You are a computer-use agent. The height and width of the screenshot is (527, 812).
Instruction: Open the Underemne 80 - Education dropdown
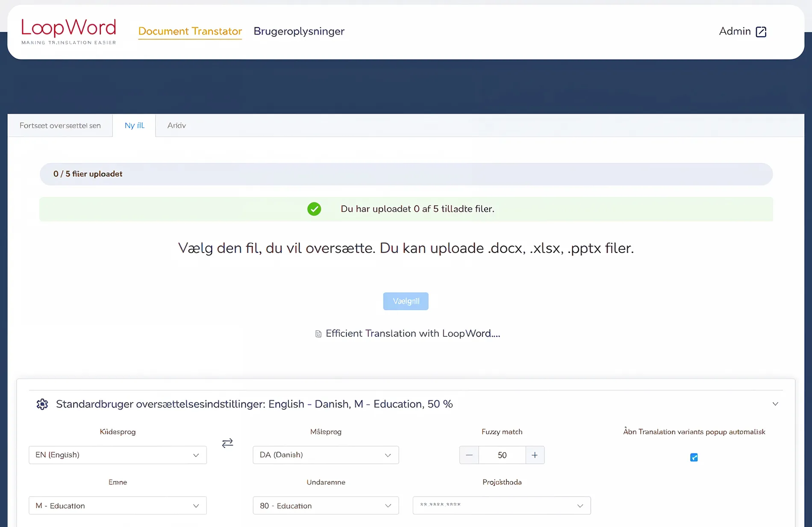click(x=326, y=506)
